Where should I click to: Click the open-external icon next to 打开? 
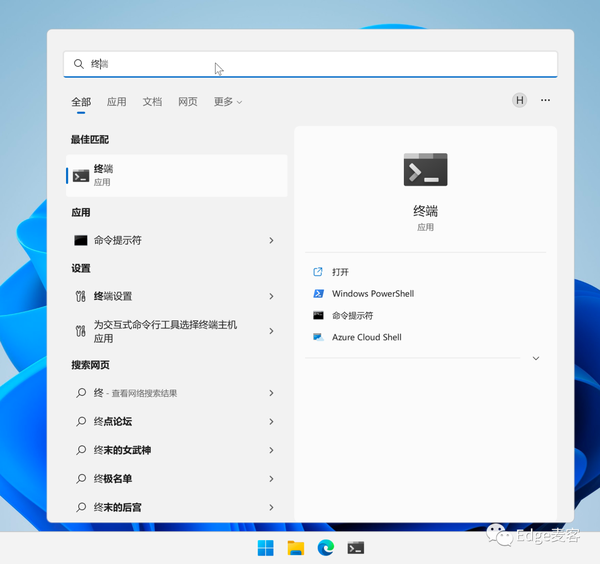[318, 272]
